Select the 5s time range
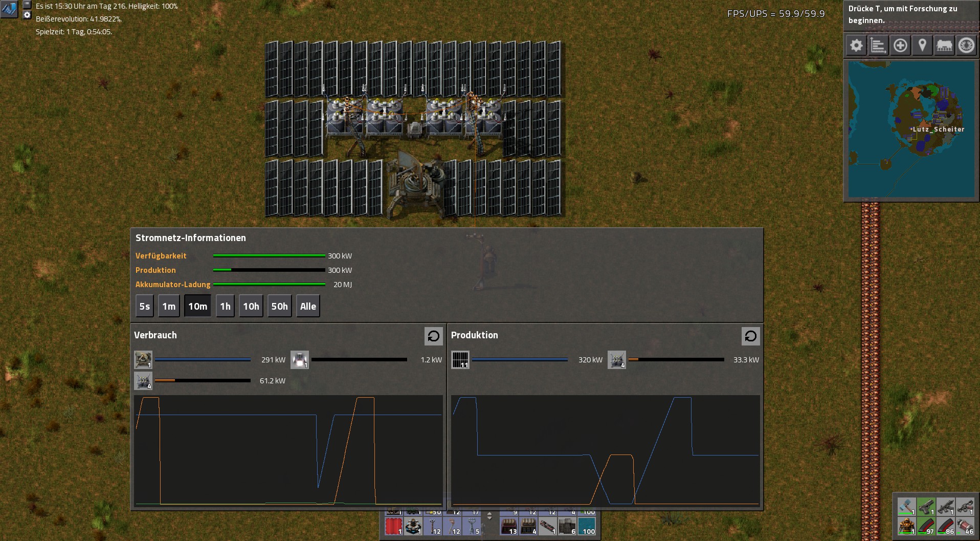Screen dimensions: 980x541 145,306
